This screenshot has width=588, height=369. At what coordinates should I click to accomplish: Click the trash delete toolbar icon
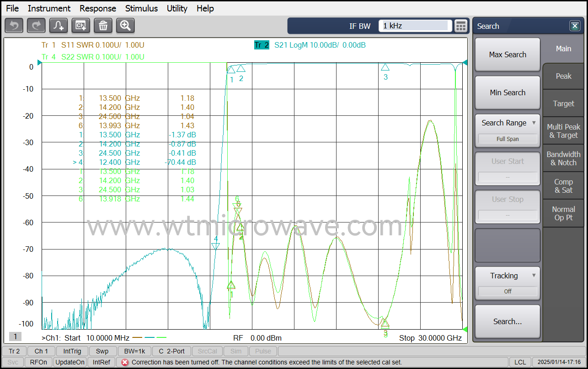103,26
